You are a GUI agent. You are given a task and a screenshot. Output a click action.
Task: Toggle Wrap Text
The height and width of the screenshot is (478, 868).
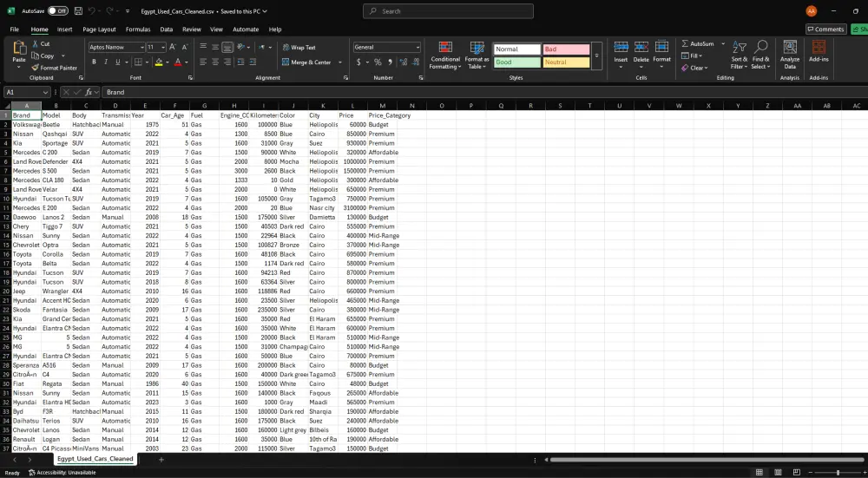(299, 48)
